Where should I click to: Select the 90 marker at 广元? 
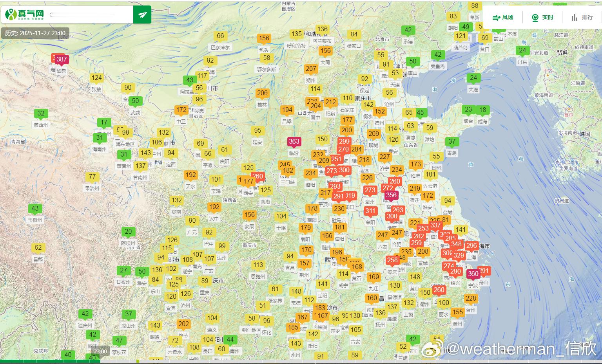(x=192, y=220)
